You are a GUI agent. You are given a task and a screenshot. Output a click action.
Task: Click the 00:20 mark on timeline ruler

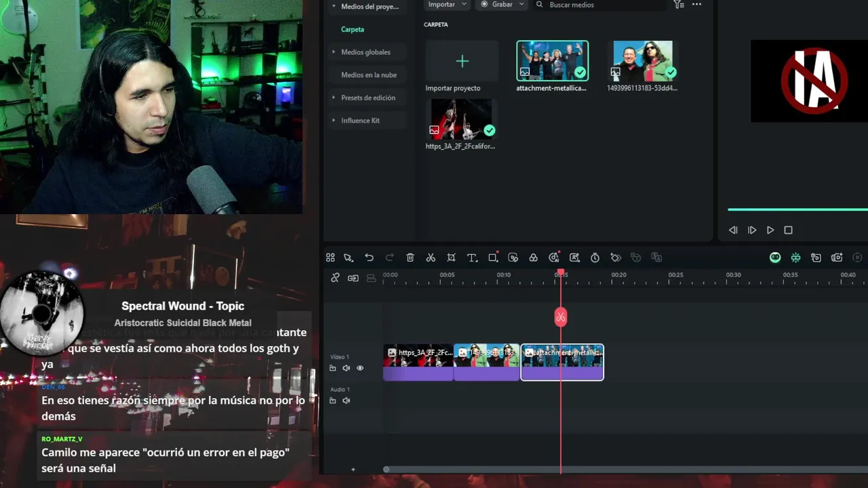pyautogui.click(x=618, y=275)
